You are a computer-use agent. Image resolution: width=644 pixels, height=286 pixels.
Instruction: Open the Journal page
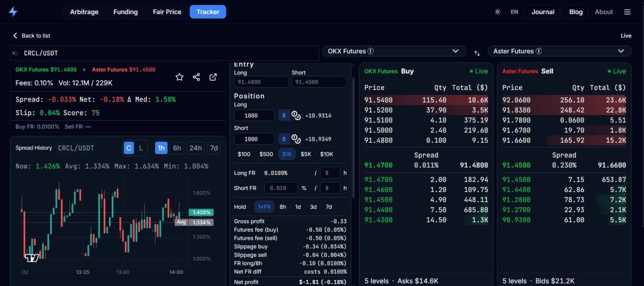coord(543,12)
